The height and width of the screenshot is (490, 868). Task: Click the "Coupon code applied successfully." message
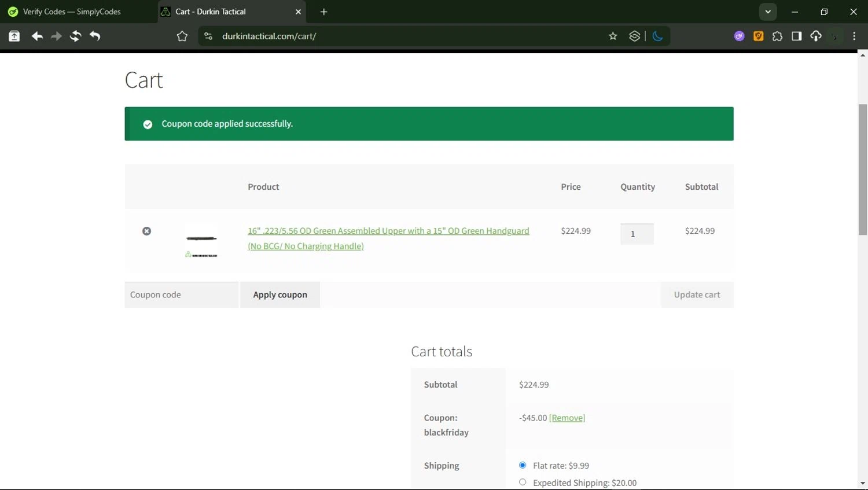click(227, 124)
